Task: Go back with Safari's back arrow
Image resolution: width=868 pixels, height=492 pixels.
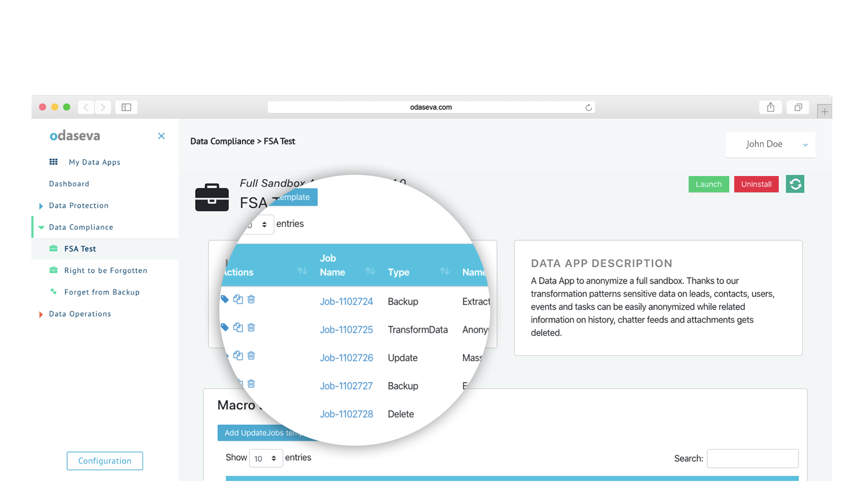Action: tap(86, 107)
